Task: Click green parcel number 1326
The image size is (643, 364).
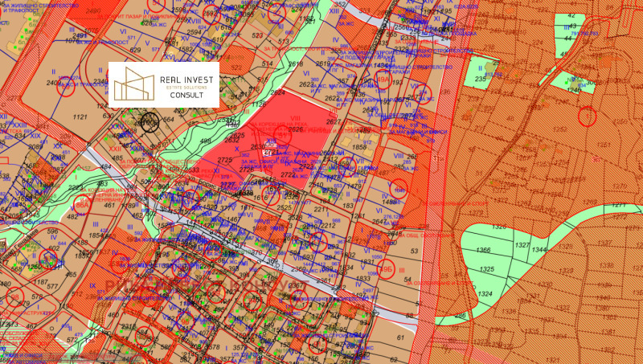Action: tap(499, 227)
